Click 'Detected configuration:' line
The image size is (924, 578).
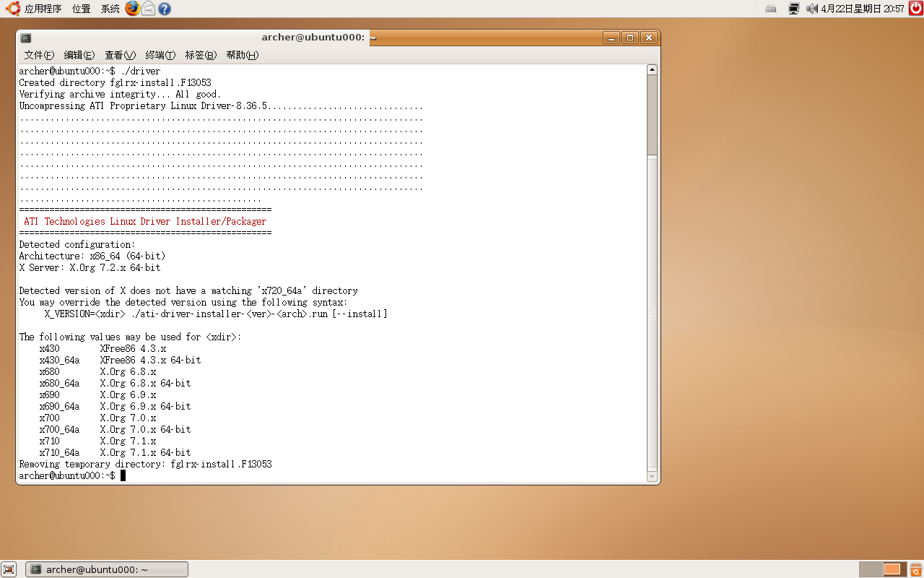(x=77, y=244)
